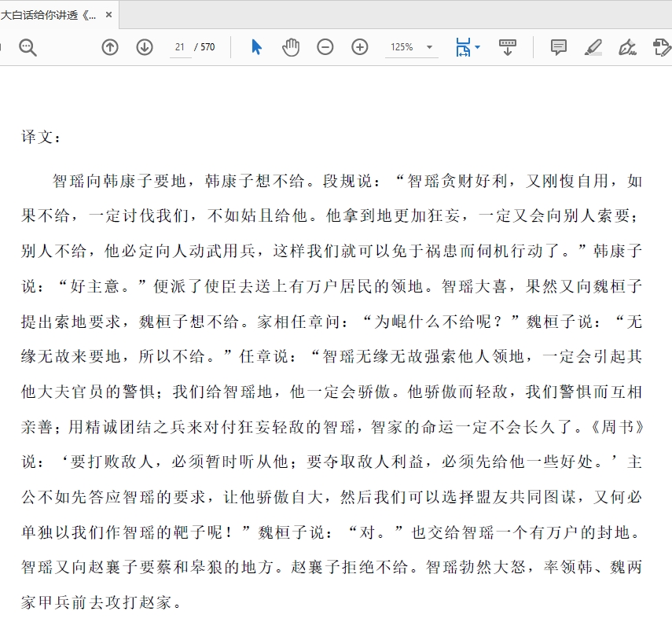Go to previous page with up arrow

point(110,47)
